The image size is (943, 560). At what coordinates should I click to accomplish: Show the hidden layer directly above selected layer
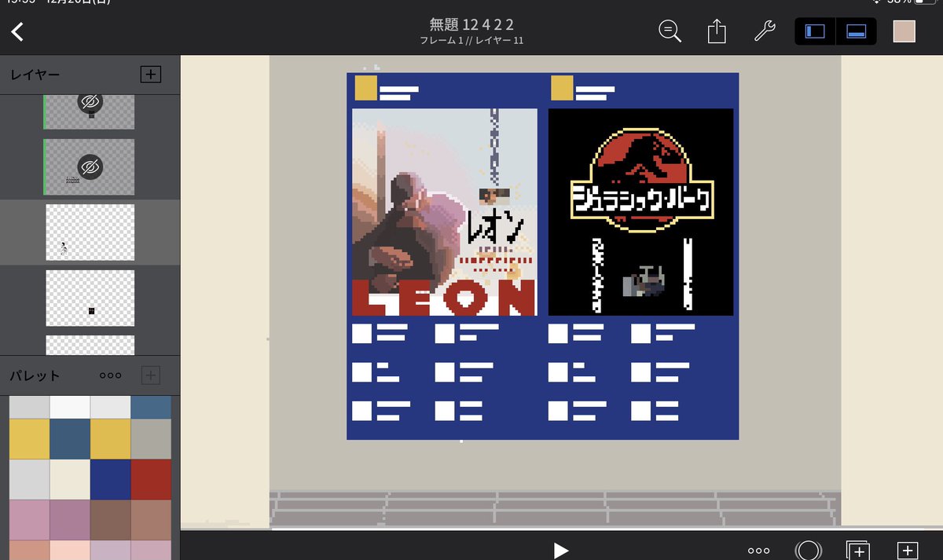click(90, 167)
